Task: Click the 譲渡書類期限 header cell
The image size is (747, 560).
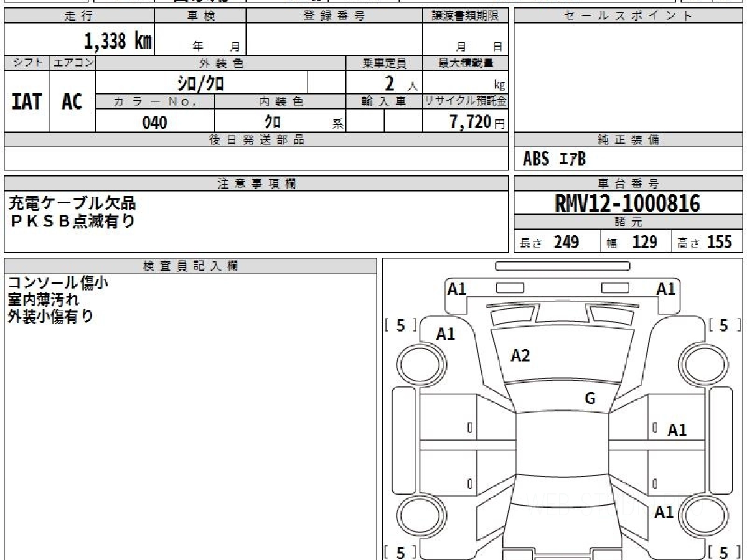Action: coord(466,16)
